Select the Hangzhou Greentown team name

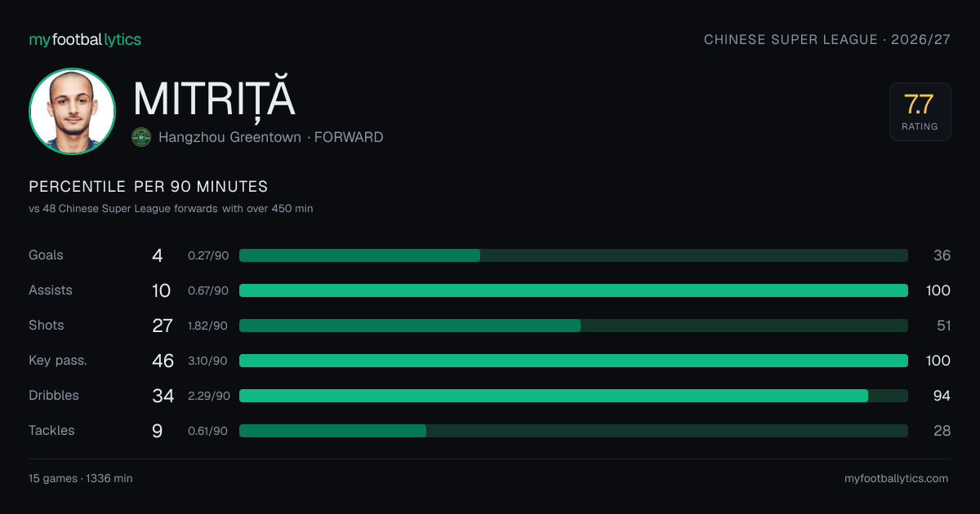[x=230, y=137]
